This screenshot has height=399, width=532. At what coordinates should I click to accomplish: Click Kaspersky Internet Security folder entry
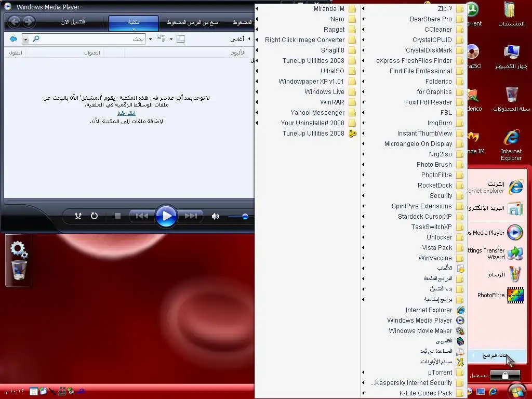413,383
